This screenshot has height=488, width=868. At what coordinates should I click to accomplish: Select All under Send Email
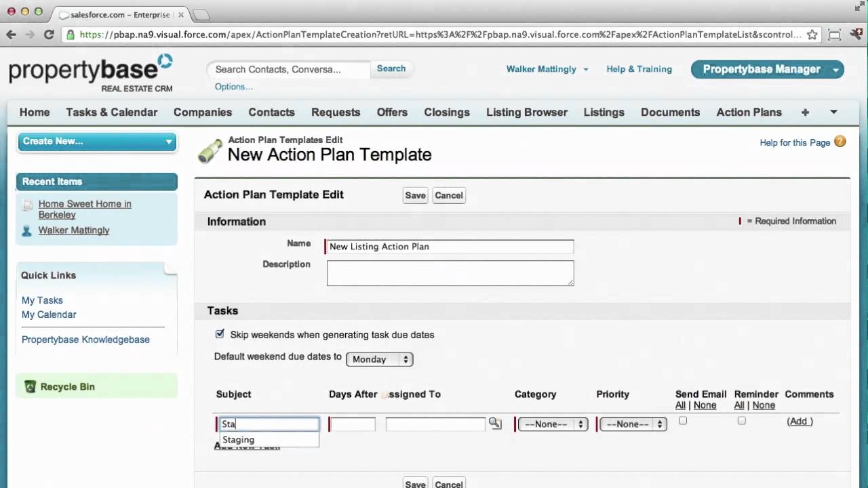680,405
